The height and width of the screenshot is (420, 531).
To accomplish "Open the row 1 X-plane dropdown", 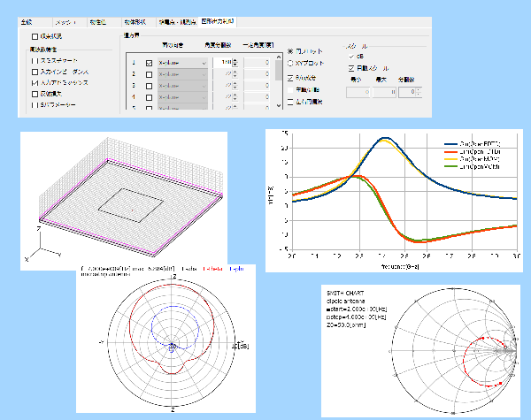I will click(182, 63).
